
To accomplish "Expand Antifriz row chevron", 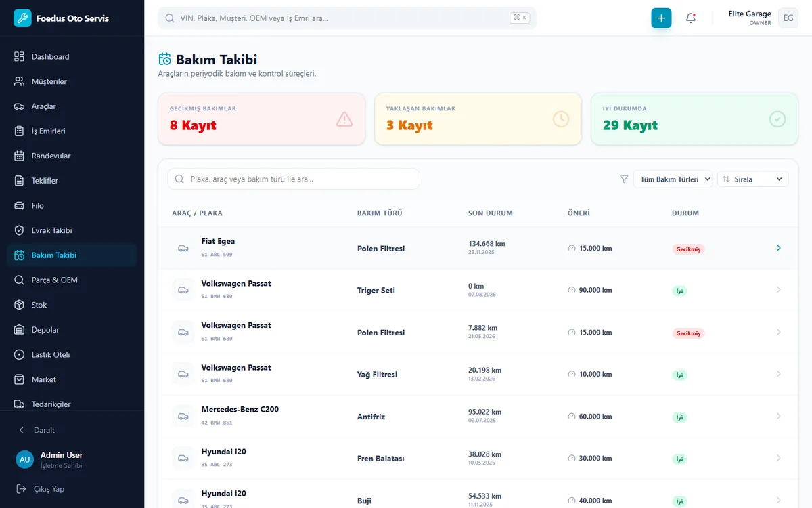I will 778,416.
